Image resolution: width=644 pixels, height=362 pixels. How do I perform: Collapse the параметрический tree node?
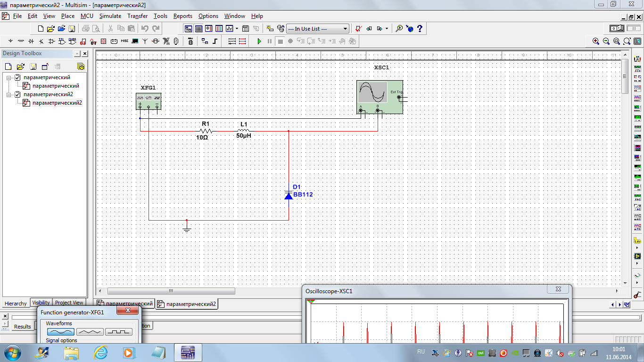[8, 77]
